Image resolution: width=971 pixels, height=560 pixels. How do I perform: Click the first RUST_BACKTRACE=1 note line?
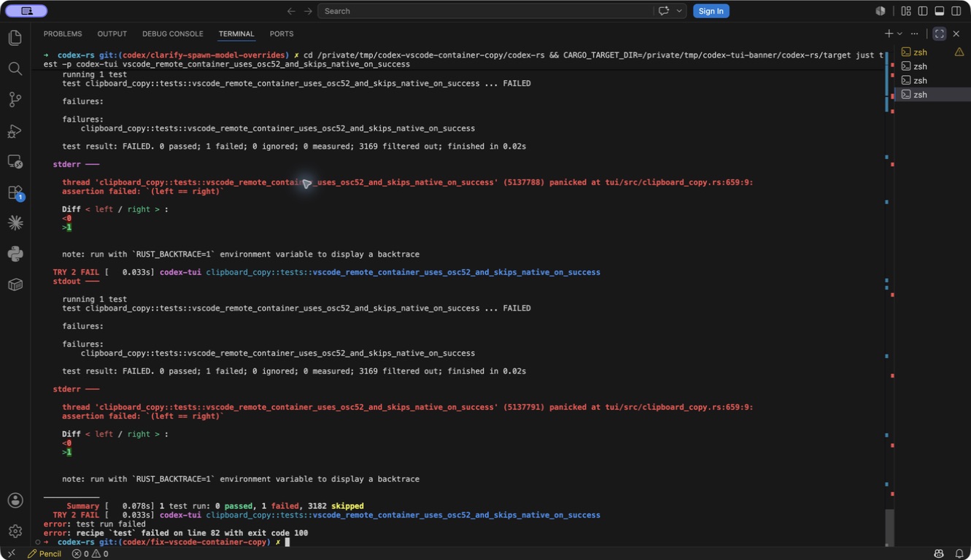[x=241, y=254]
